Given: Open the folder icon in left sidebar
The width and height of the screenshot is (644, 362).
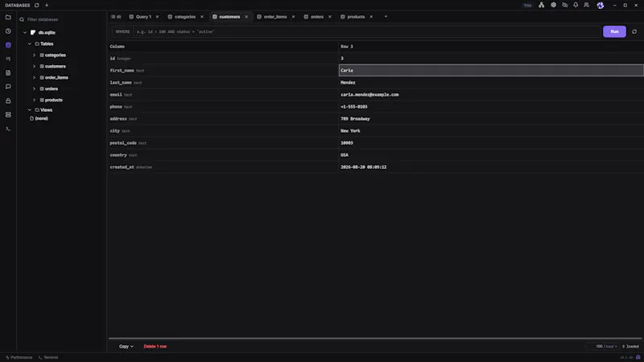Looking at the screenshot, I should (8, 17).
